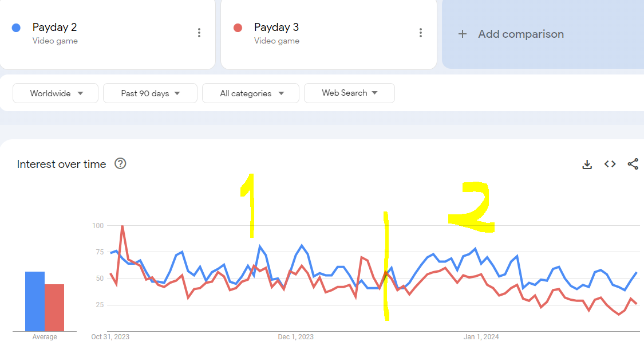Open the Worldwide region dropdown
The width and height of the screenshot is (644, 349).
point(56,93)
